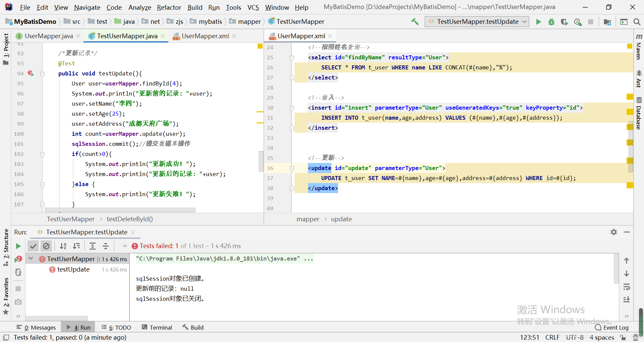The width and height of the screenshot is (644, 342).
Task: Click the left editor's horizontal scrollbar
Action: point(120,210)
